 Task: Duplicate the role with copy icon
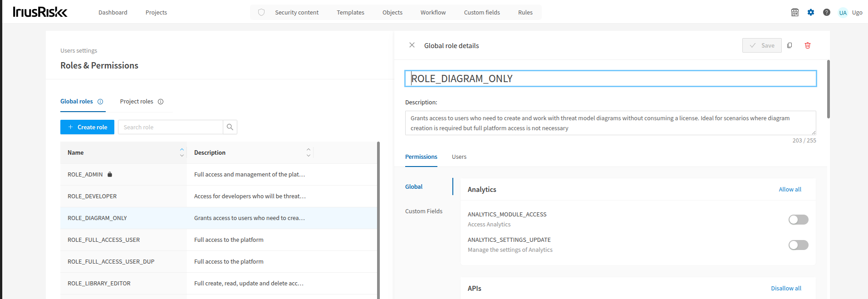pos(790,45)
